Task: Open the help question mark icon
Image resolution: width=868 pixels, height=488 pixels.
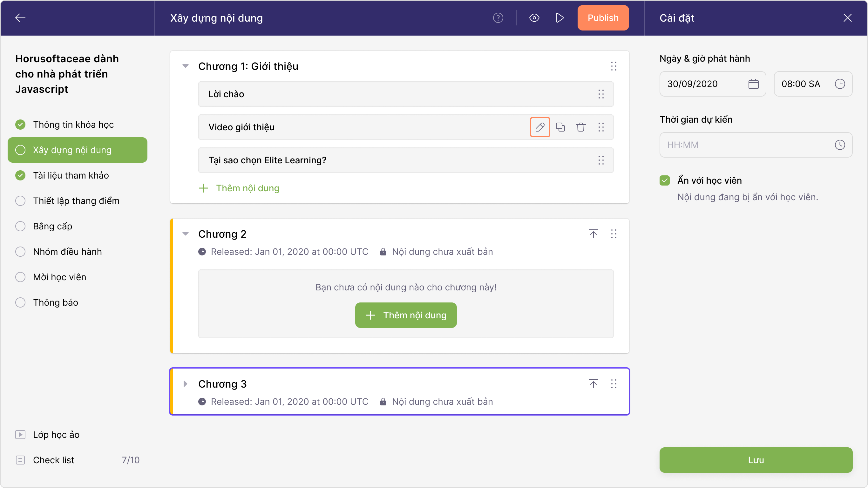Action: click(498, 18)
